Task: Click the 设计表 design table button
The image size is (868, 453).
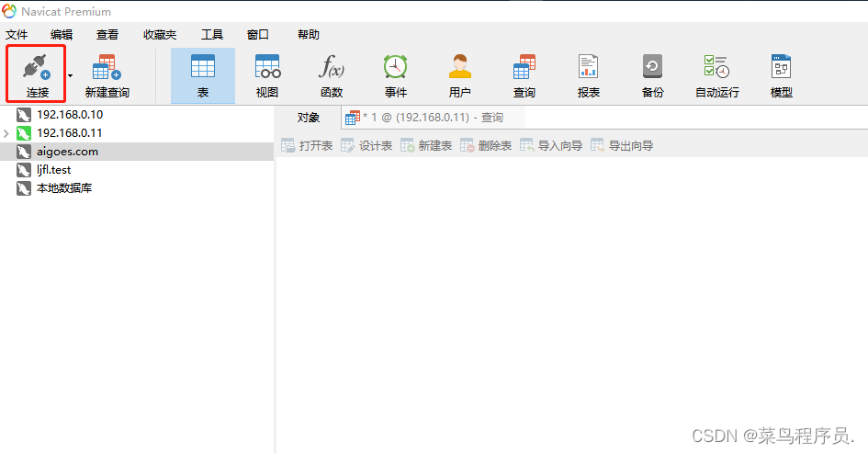Action: click(x=366, y=146)
